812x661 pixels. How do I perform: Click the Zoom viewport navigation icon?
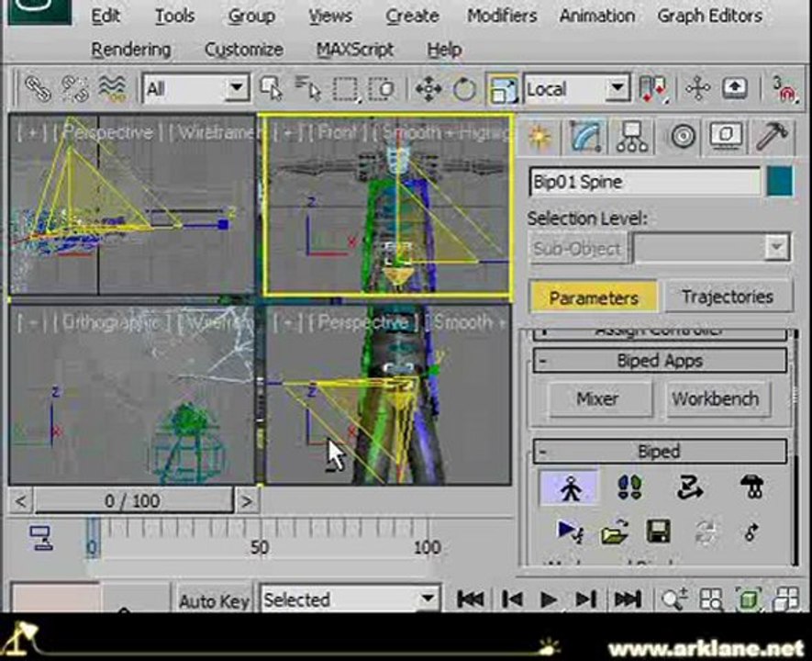pyautogui.click(x=674, y=599)
